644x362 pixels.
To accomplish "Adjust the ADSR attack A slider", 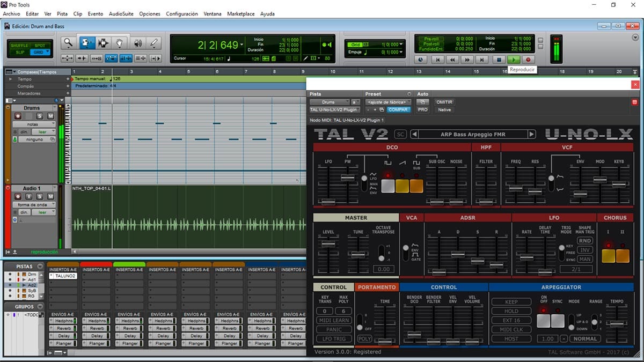I will pos(438,272).
